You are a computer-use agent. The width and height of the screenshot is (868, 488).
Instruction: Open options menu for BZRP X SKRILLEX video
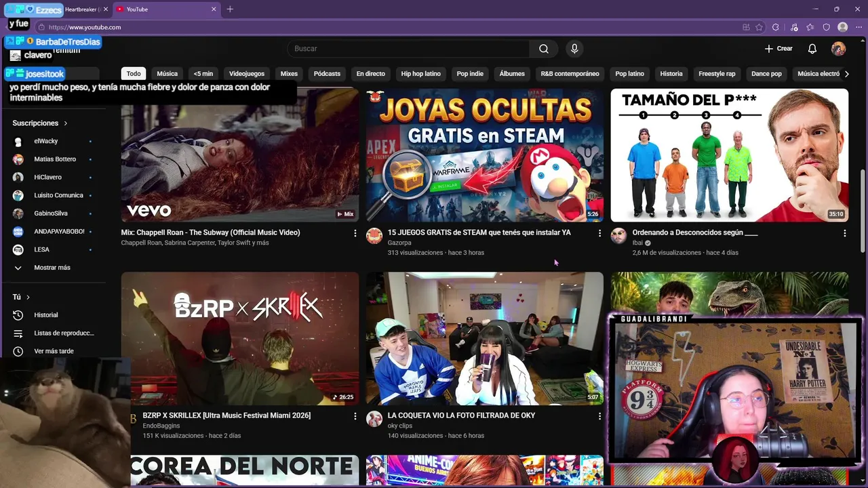click(x=355, y=416)
